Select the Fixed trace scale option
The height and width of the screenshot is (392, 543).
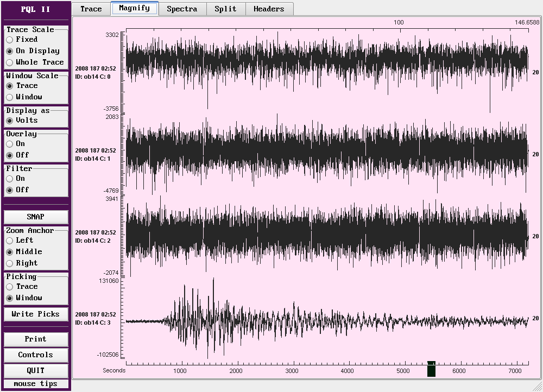point(10,40)
